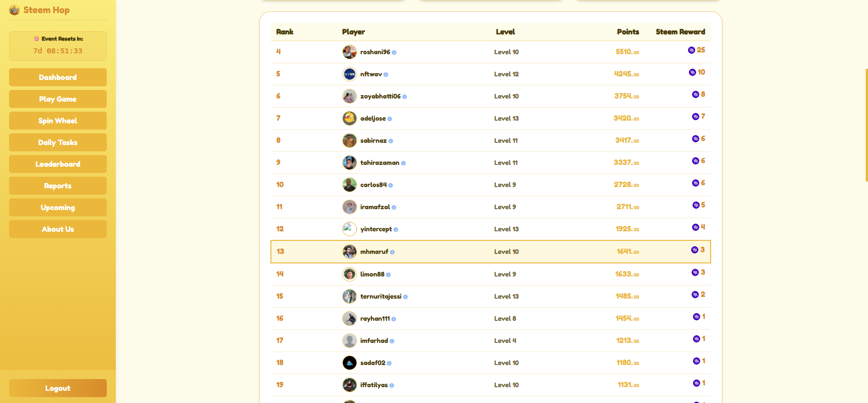This screenshot has width=868, height=403.
Task: Click the info dot next to ternuritajessi
Action: pos(406,297)
